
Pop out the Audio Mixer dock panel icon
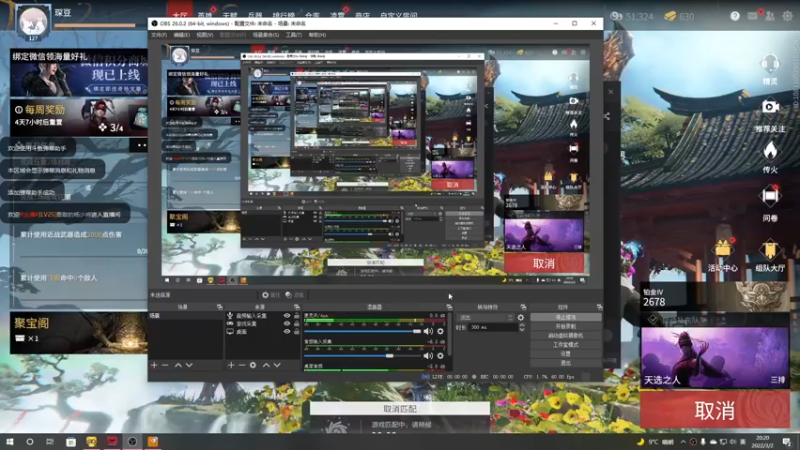(449, 307)
